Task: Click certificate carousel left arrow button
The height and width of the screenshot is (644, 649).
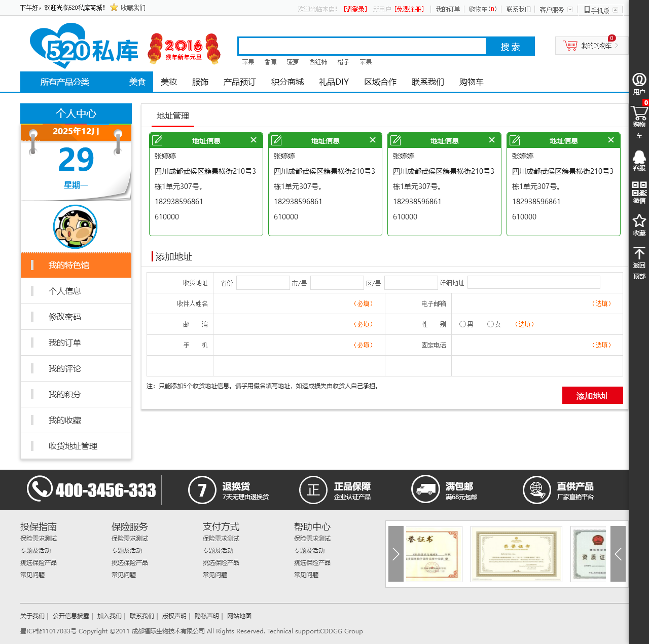Action: click(396, 554)
